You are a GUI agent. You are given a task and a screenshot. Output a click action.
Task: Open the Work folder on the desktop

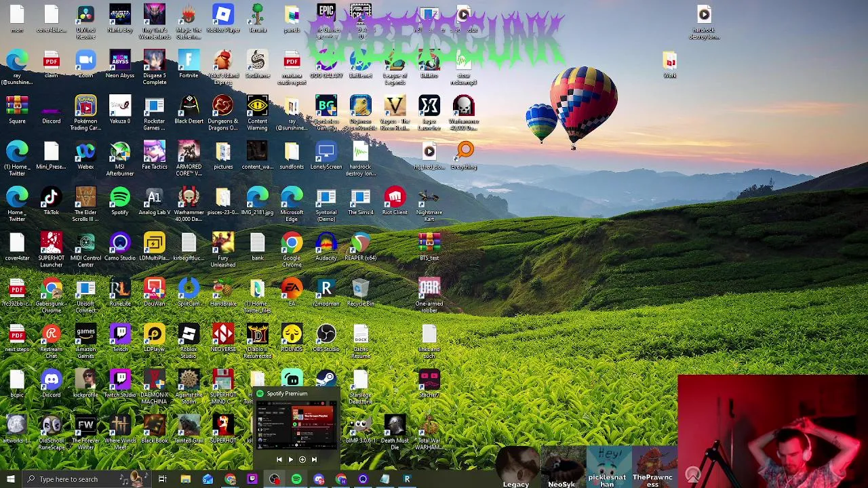[670, 65]
